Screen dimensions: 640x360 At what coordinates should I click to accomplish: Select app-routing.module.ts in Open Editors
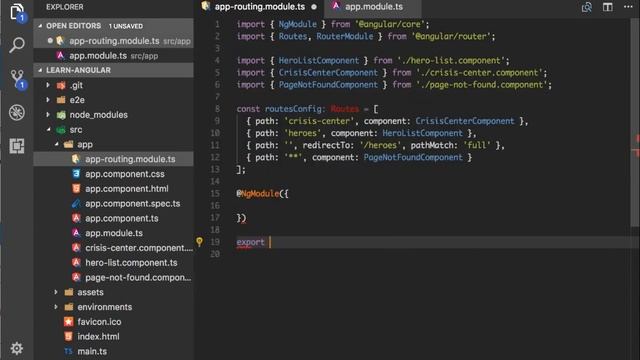point(113,41)
